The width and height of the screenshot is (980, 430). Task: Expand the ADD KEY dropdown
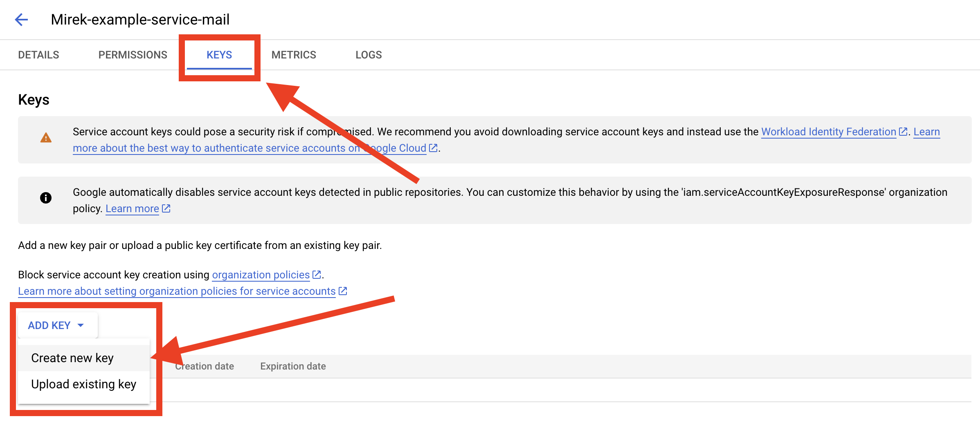click(x=56, y=325)
